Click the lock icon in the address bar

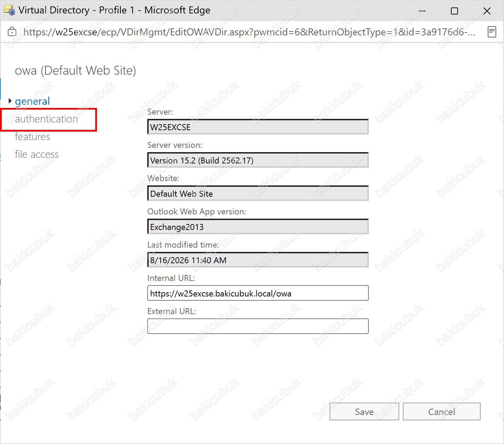click(x=12, y=32)
